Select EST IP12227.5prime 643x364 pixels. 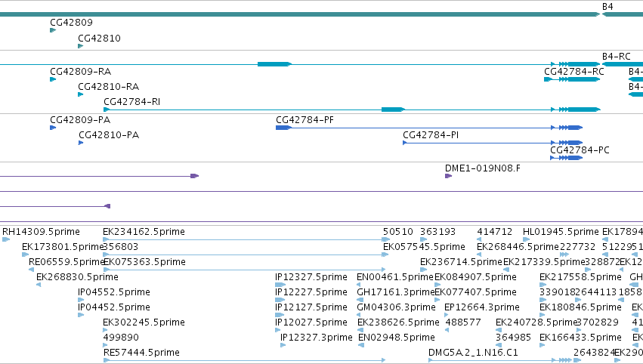coord(311,293)
